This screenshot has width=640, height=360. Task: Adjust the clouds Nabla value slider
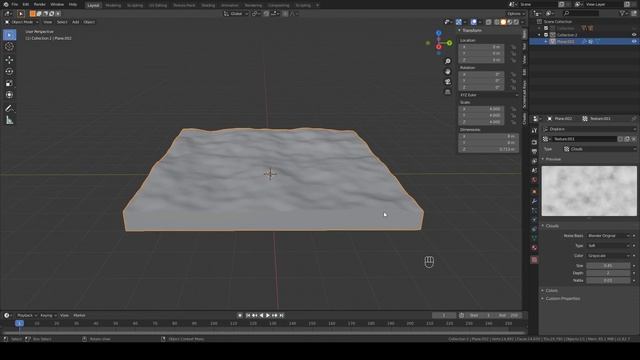[x=608, y=280]
